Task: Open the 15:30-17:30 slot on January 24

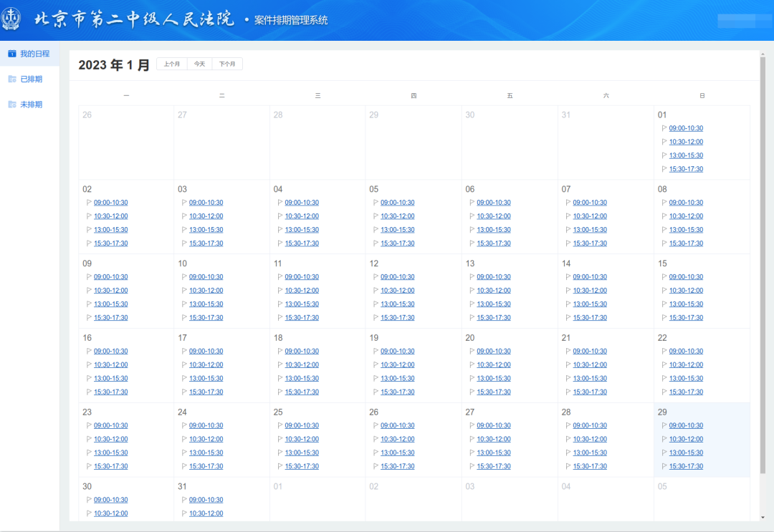Action: [x=206, y=466]
